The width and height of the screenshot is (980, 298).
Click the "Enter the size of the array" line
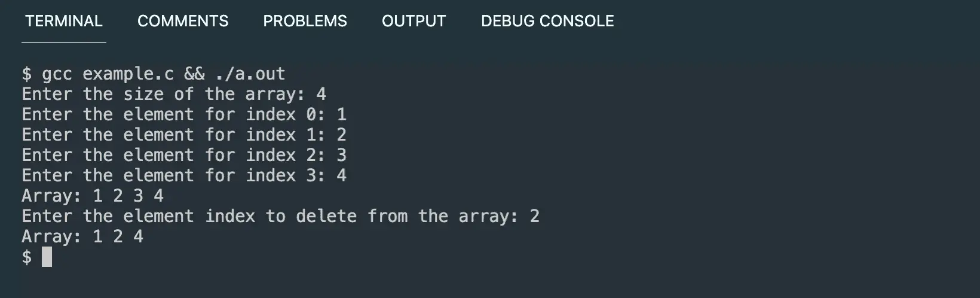coord(174,95)
